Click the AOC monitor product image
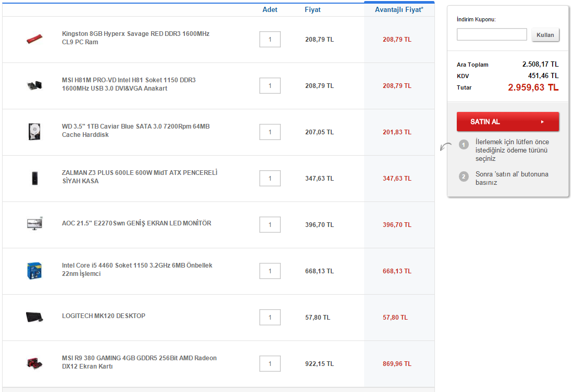 tap(34, 224)
